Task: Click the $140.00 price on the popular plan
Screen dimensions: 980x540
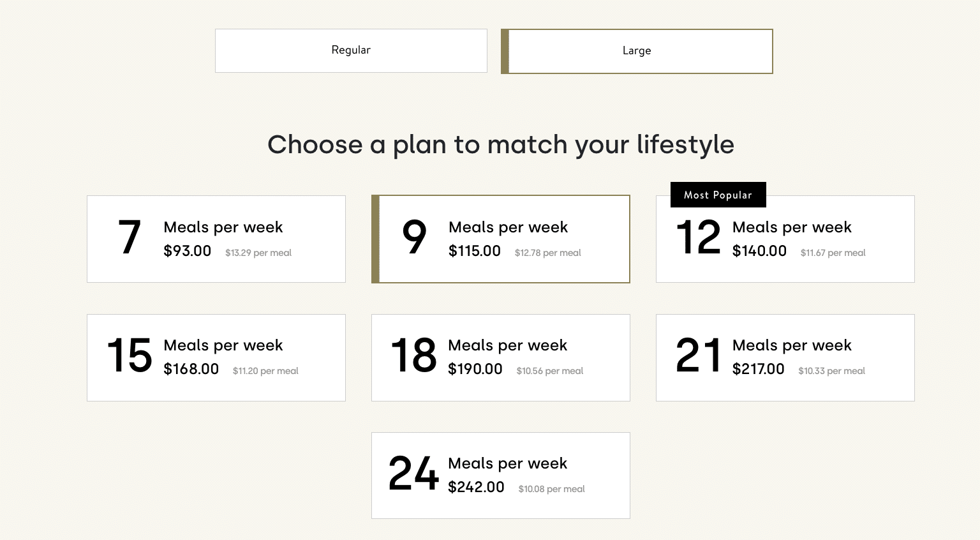Action: click(x=759, y=251)
